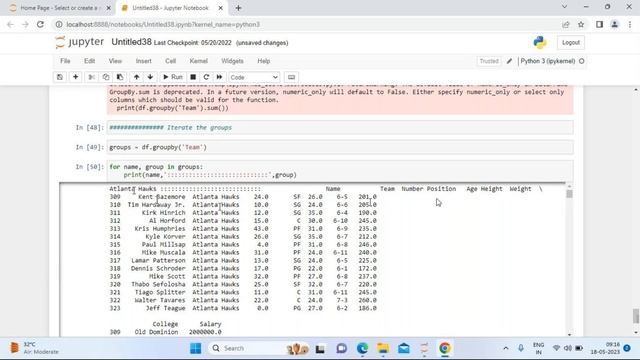Move selected cell up arrow
The height and width of the screenshot is (360, 640).
136,77
